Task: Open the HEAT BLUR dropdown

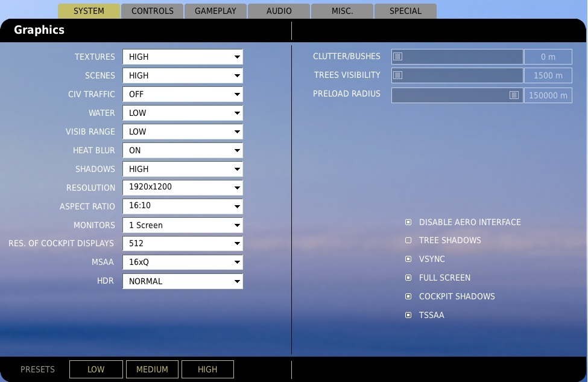Action: click(x=183, y=150)
